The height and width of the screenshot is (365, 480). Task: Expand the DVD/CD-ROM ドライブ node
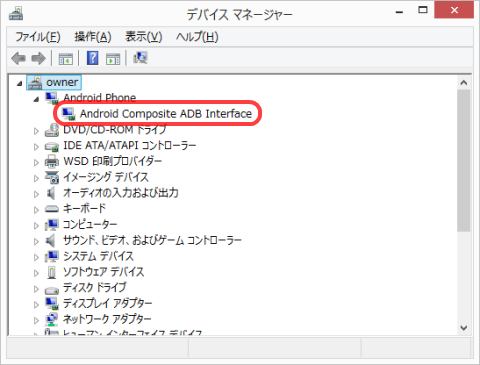36,131
